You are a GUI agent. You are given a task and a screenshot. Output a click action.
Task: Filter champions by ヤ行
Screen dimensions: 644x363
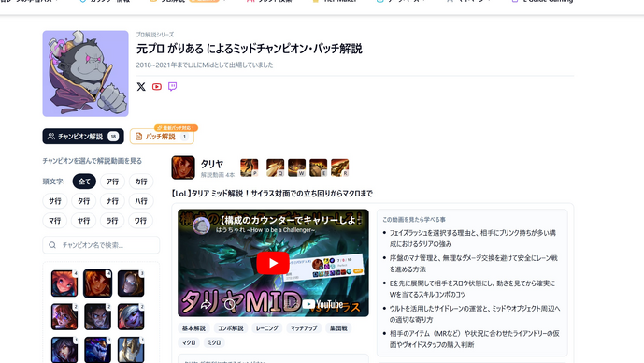point(83,221)
